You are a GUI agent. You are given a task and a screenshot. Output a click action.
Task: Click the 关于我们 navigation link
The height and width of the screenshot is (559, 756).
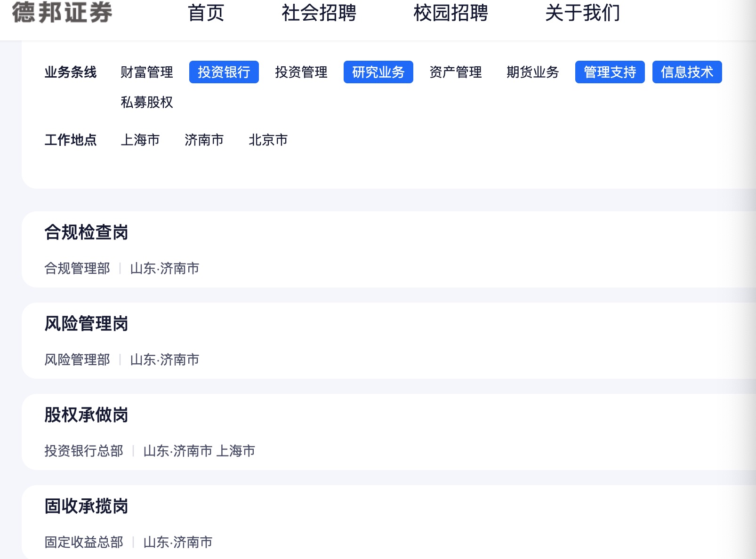[x=583, y=14]
